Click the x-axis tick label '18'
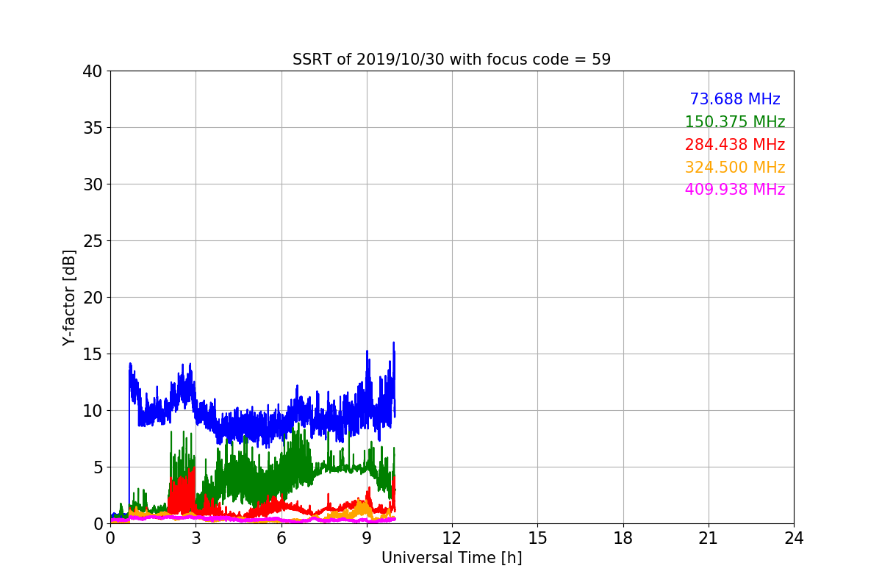882x588 pixels. 623,538
